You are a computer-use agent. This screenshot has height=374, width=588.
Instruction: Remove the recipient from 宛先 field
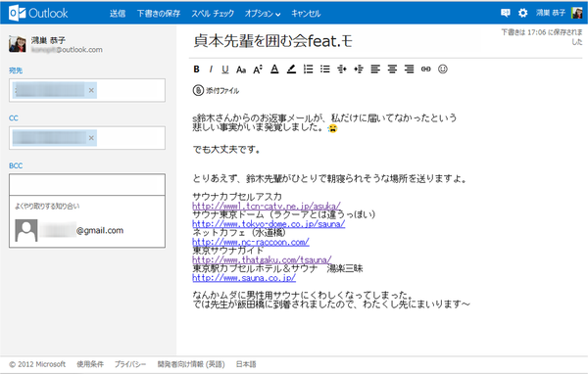coord(91,90)
